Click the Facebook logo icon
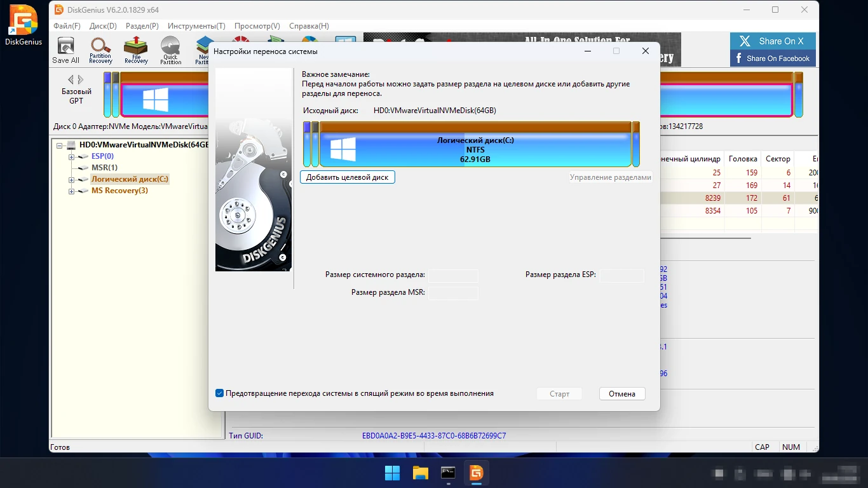The height and width of the screenshot is (488, 868). [739, 58]
